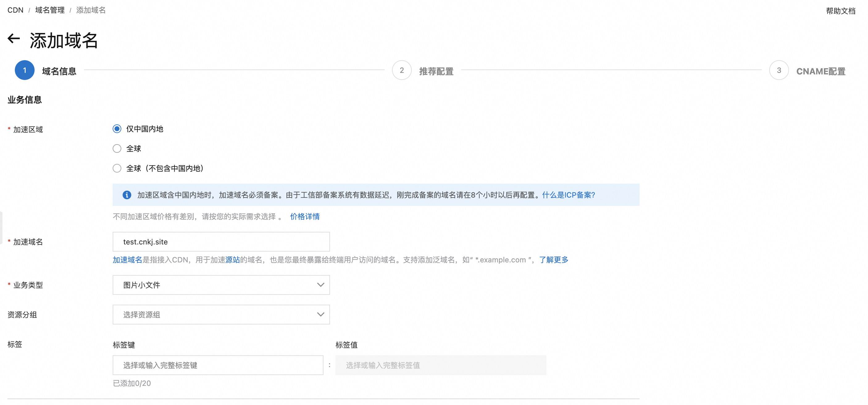Screen dimensions: 868x405
Task: Click the back arrow beside 添加域名
Action: (x=14, y=39)
